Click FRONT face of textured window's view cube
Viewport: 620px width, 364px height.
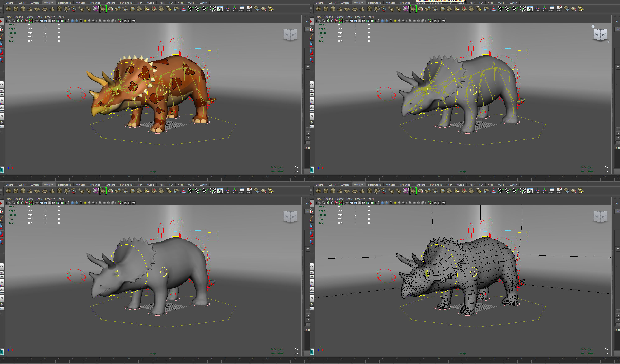point(287,35)
